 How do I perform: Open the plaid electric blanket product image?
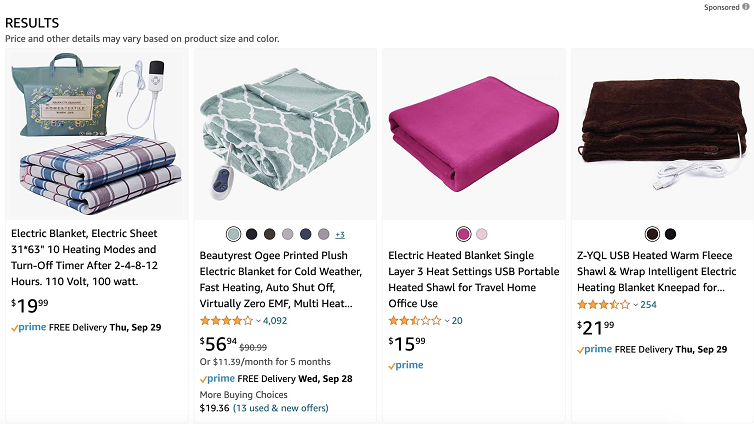click(x=97, y=134)
